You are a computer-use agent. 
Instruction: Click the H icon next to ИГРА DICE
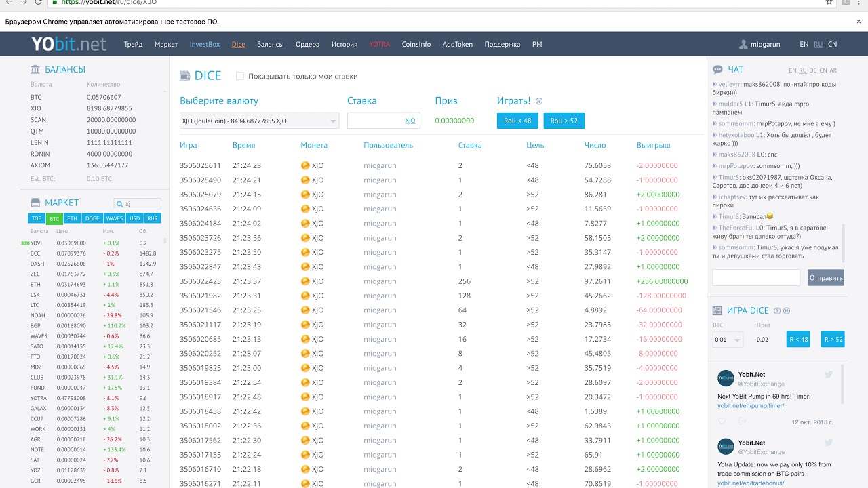click(x=787, y=311)
